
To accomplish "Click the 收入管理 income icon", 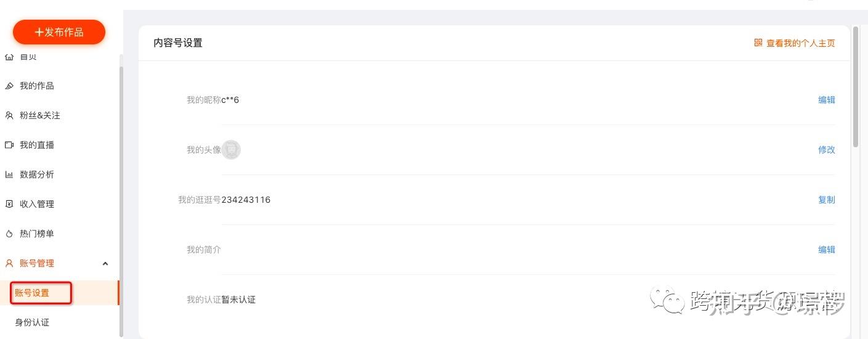I will [9, 204].
